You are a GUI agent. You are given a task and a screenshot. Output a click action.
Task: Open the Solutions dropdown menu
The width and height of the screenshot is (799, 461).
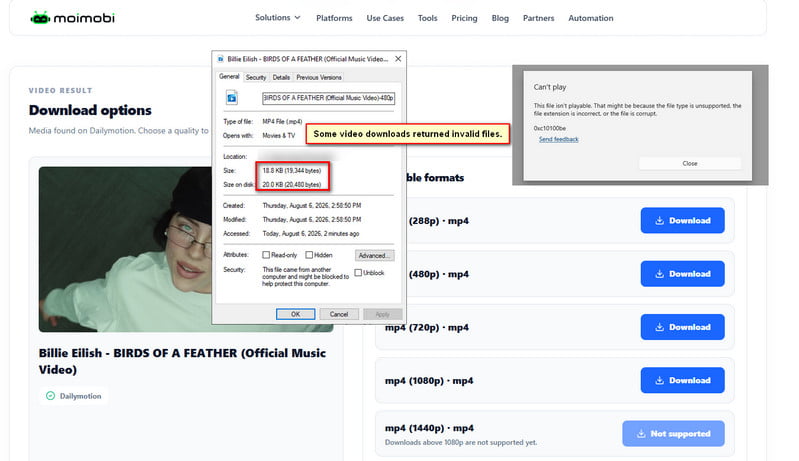pos(278,17)
